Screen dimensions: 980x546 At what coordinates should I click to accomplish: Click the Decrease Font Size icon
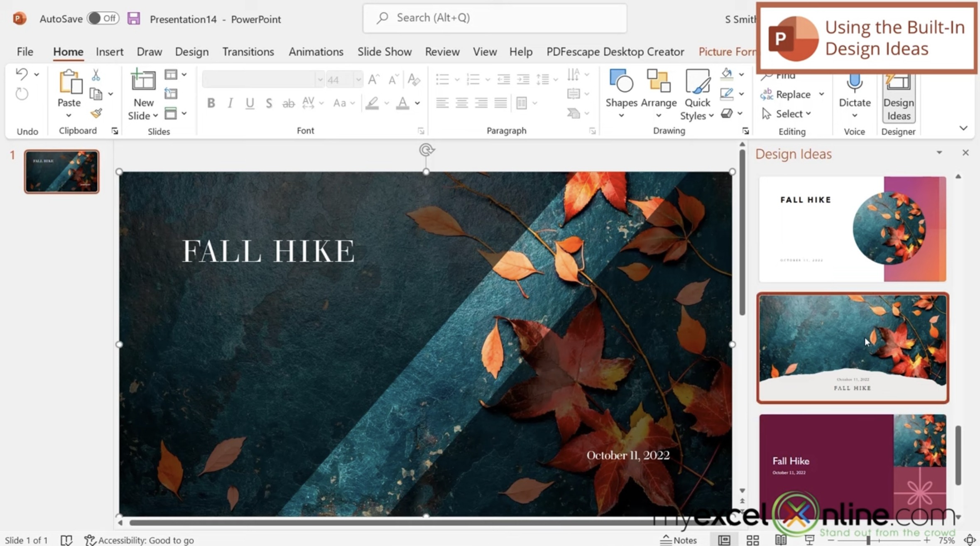pyautogui.click(x=393, y=79)
